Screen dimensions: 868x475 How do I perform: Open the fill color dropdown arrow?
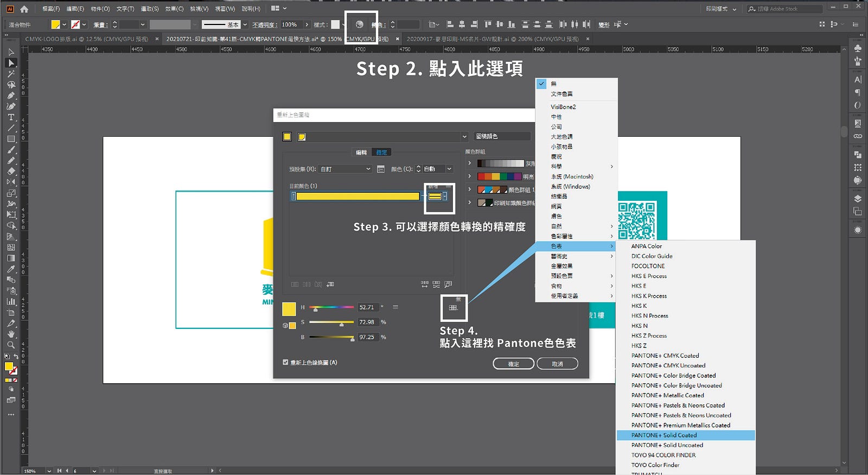pos(64,24)
